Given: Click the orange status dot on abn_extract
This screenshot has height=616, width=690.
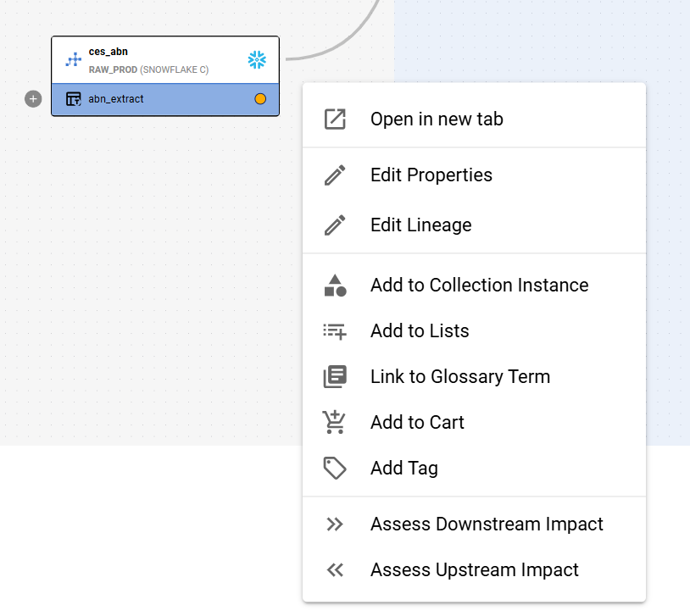Looking at the screenshot, I should coord(260,99).
